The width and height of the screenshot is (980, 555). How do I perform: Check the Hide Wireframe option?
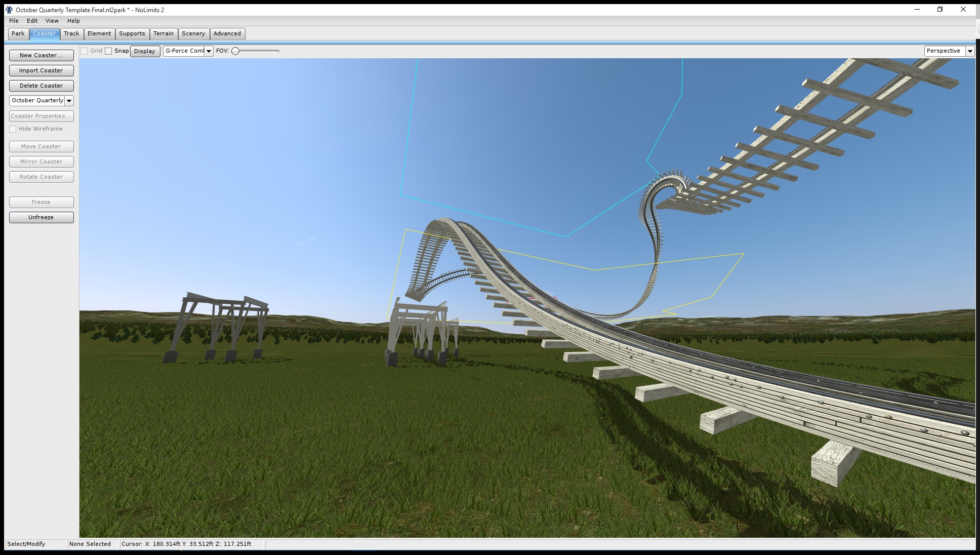pyautogui.click(x=13, y=129)
